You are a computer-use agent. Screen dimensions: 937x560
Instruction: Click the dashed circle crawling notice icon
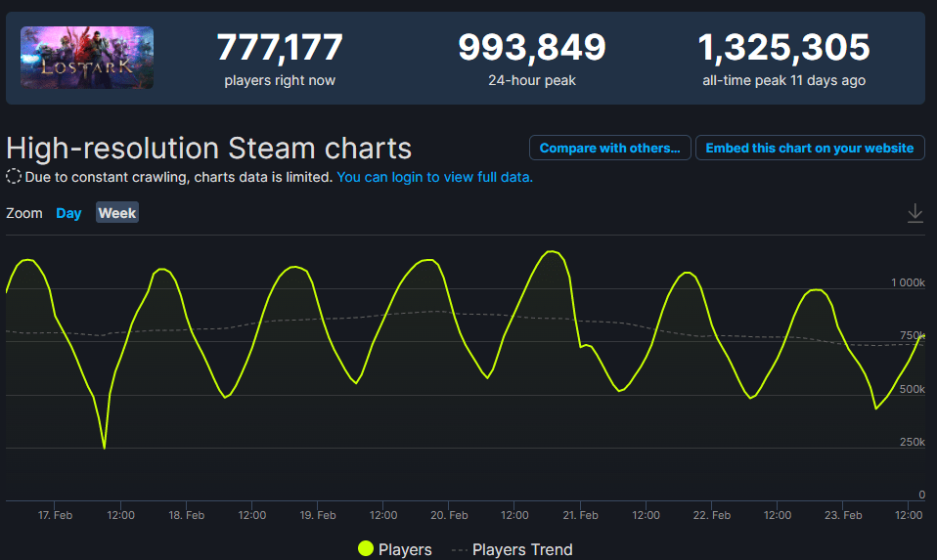tap(13, 177)
